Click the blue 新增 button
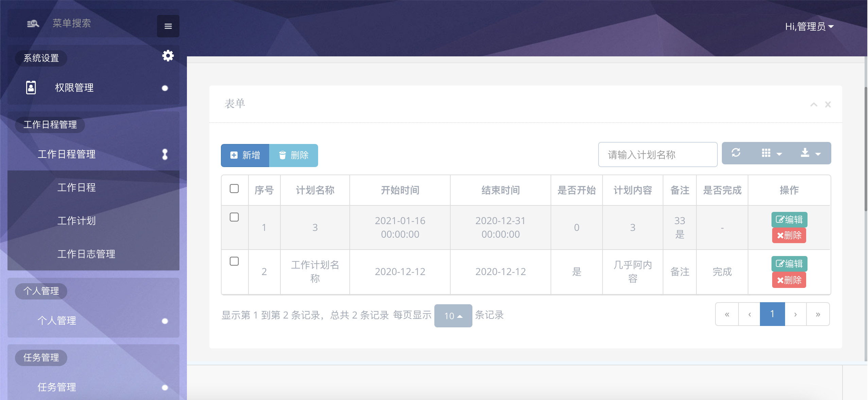Viewport: 868px width, 400px height. pyautogui.click(x=245, y=156)
